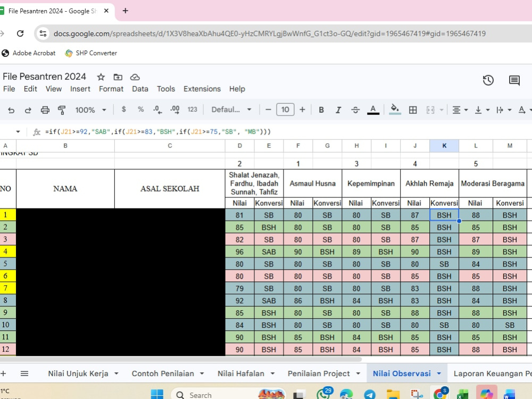Increase font size with plus button
The width and height of the screenshot is (532, 399).
coord(302,110)
